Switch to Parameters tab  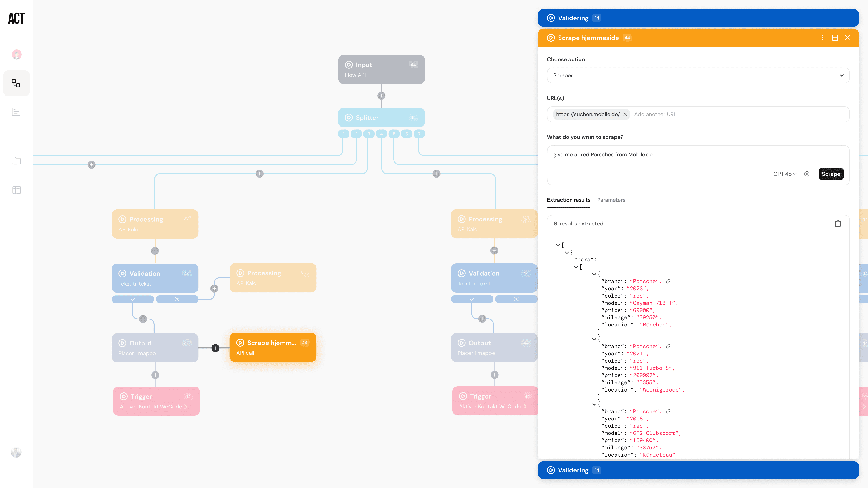coord(611,200)
